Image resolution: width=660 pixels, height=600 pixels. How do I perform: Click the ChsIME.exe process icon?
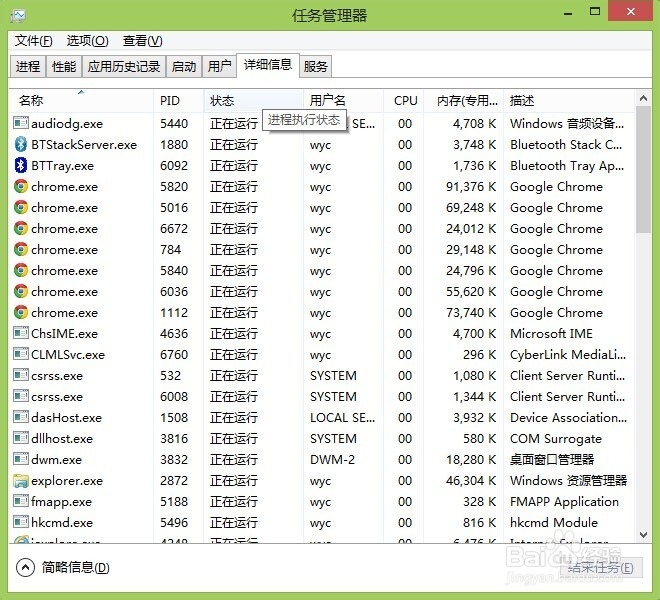[x=21, y=333]
